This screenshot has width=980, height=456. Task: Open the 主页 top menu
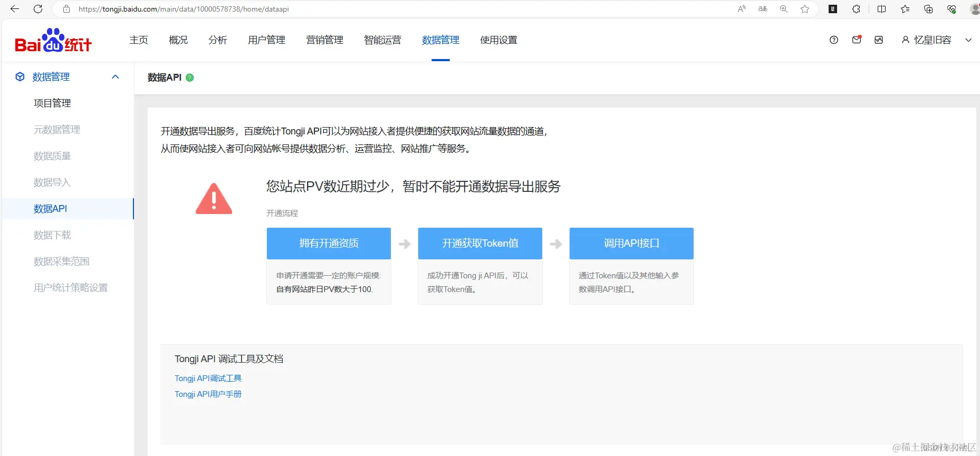pyautogui.click(x=139, y=40)
